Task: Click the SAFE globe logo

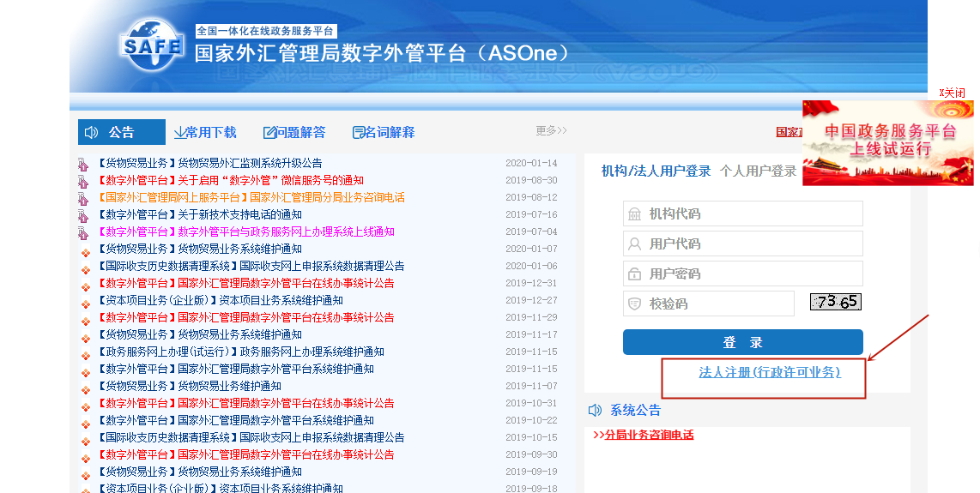Action: tap(151, 45)
